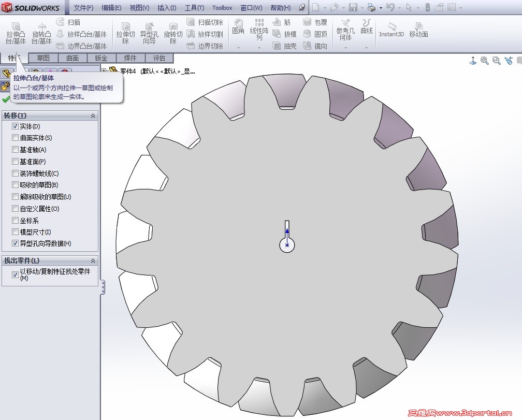Open the 工具(T) menu
This screenshot has width=522, height=420.
pos(194,8)
